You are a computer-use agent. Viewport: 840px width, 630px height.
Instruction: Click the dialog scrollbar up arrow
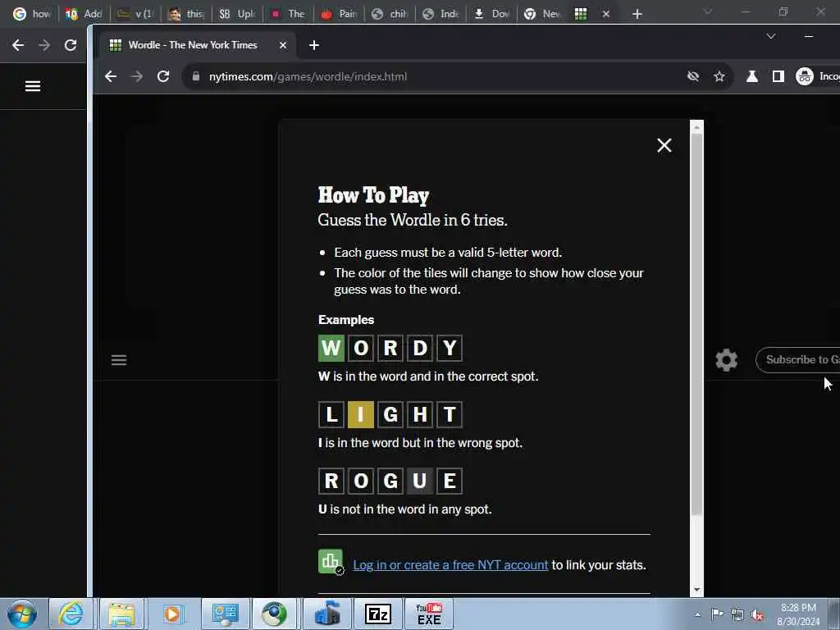[696, 127]
